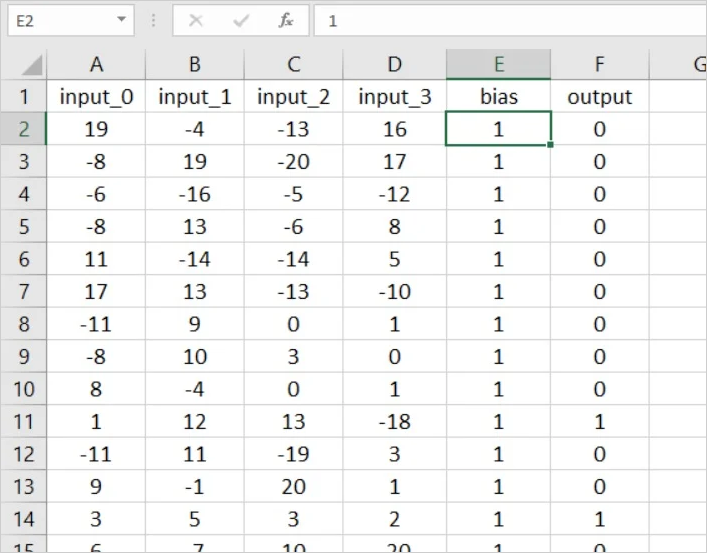Click the input_1 header cell
The height and width of the screenshot is (553, 707).
click(195, 97)
